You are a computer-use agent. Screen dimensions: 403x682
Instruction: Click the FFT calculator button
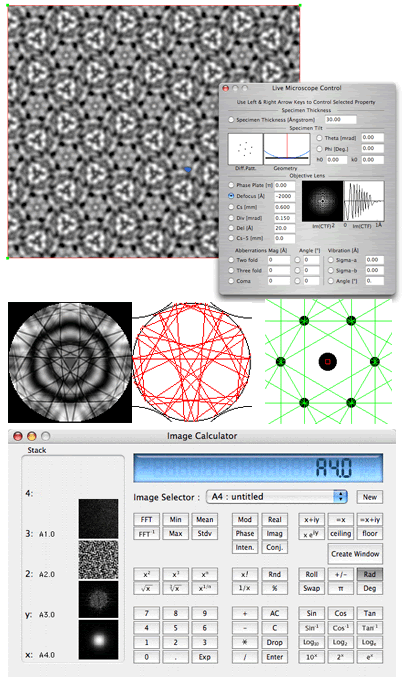(147, 519)
